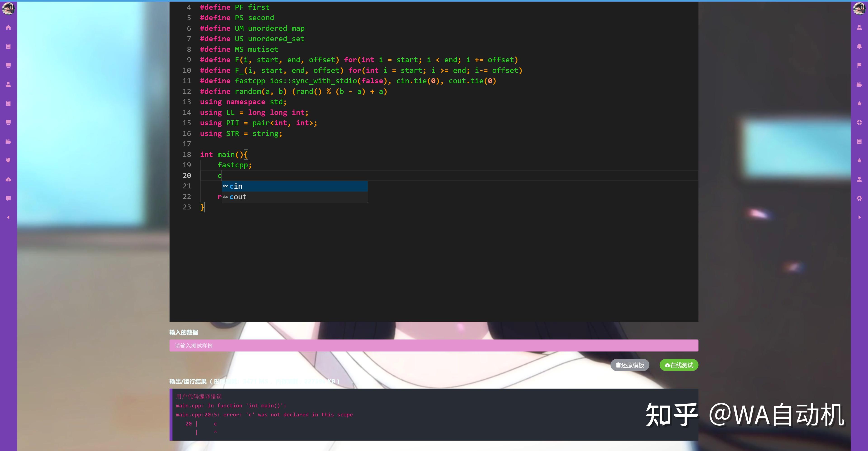Click the star favorites icon in right sidebar

pyautogui.click(x=860, y=104)
